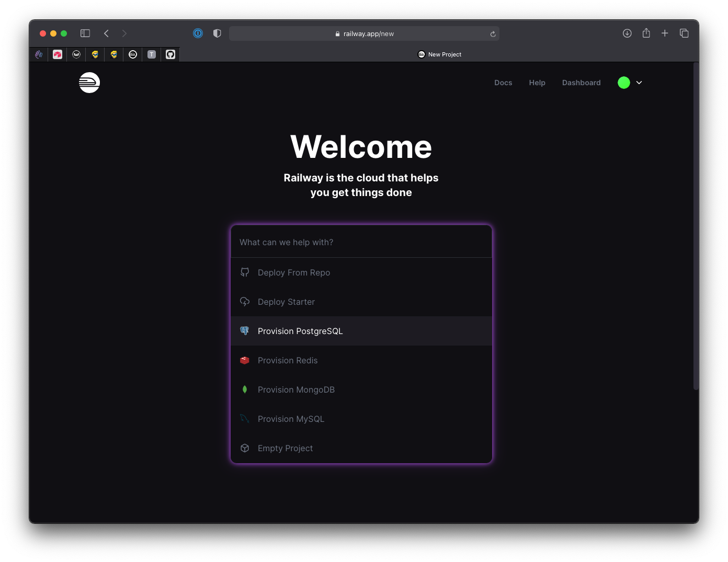Image resolution: width=728 pixels, height=562 pixels.
Task: Go to the Dashboard
Action: point(581,83)
